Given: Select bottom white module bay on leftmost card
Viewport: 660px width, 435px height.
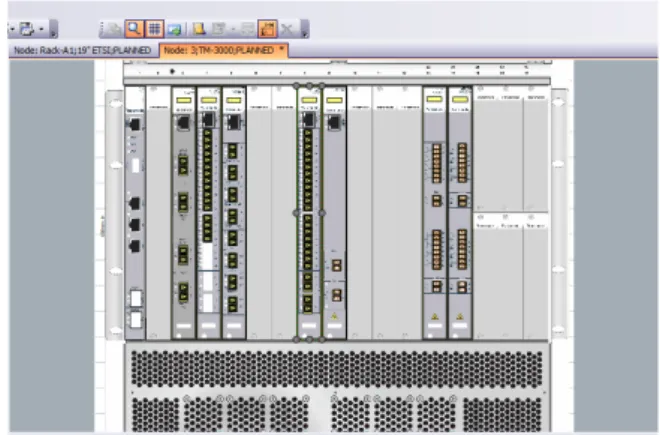Looking at the screenshot, I should click(136, 320).
